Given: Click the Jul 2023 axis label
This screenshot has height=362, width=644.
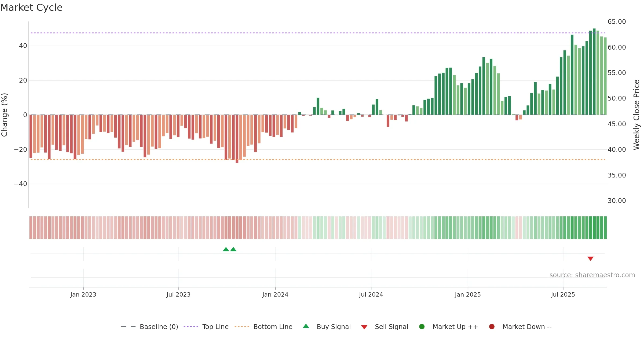Looking at the screenshot, I should point(178,295).
